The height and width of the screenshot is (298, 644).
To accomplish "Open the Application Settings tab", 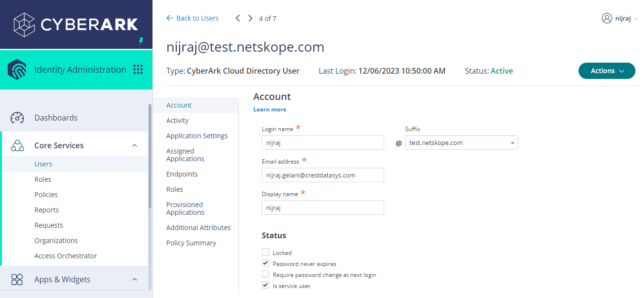I will point(197,136).
